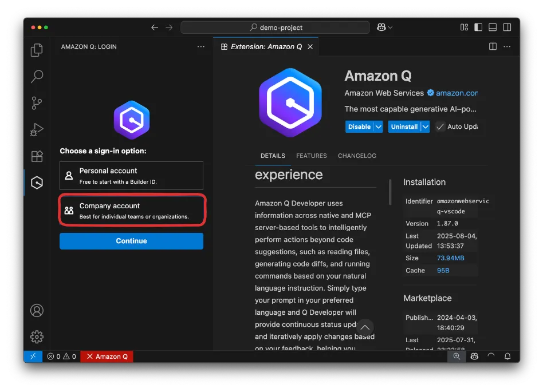
Task: Open the Source Control view
Action: coord(37,103)
